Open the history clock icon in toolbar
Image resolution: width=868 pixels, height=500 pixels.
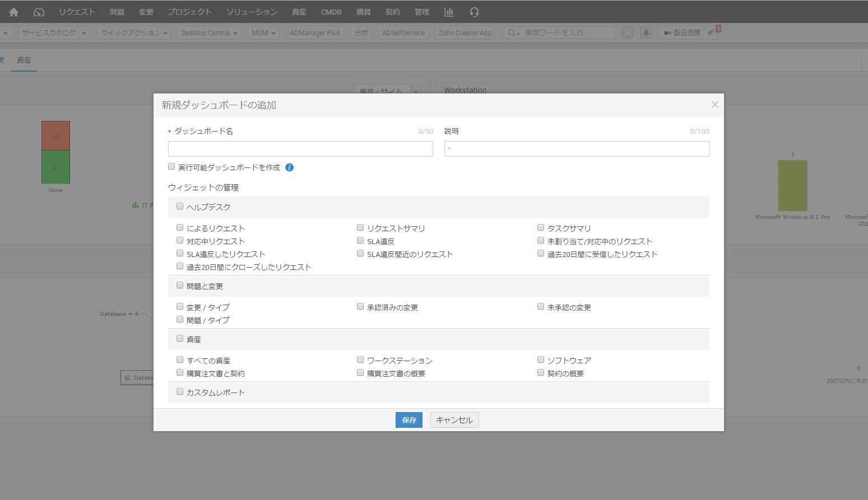628,32
